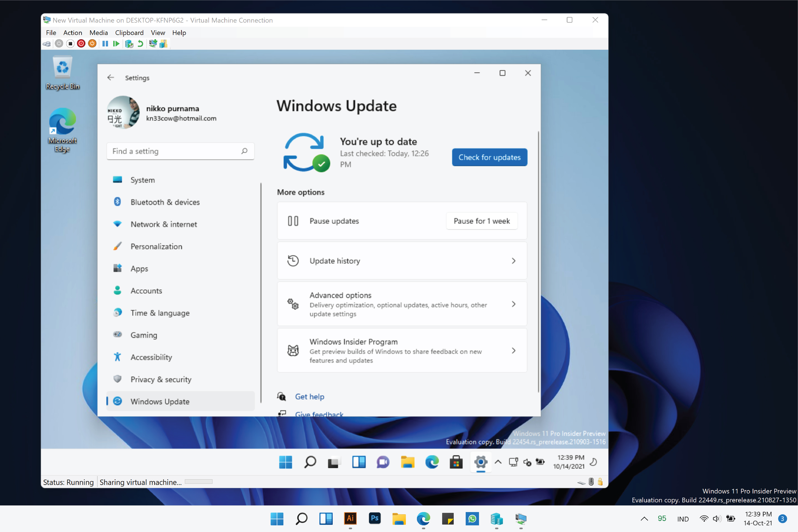Click the Revert VM toolbar icon
Screen dimensions: 798x532
tap(140, 44)
